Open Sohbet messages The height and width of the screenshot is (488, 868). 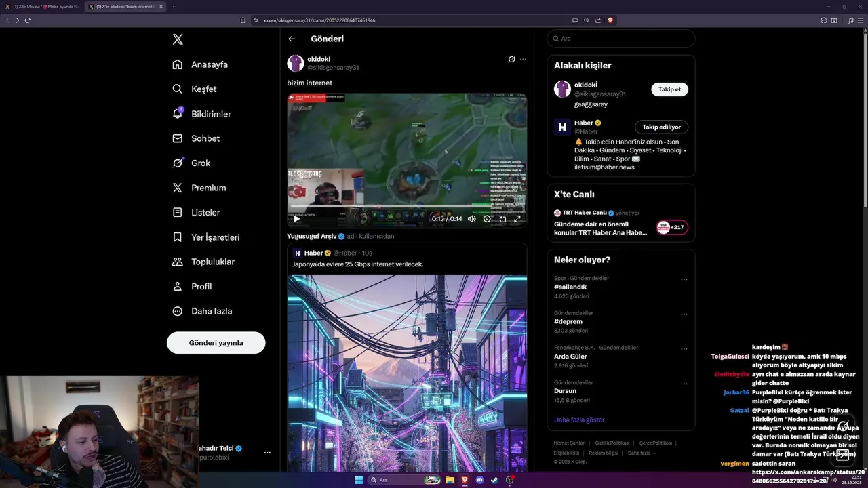[196, 138]
